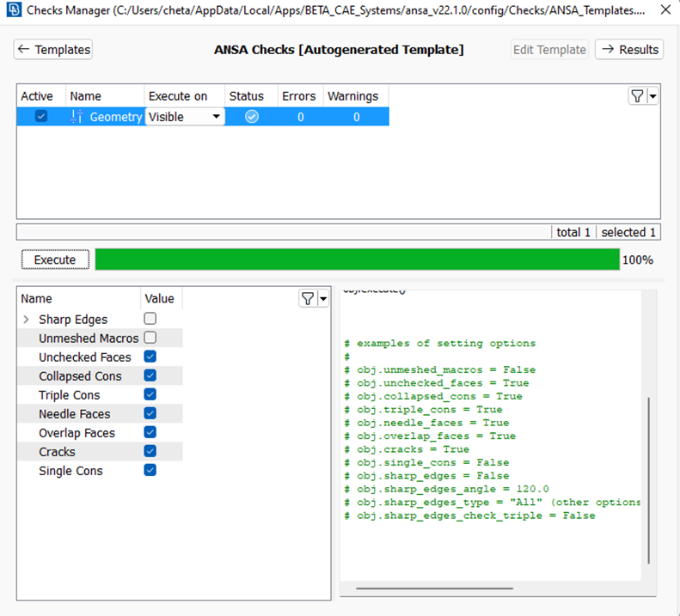Click the ANSA app icon in title bar

point(14,9)
